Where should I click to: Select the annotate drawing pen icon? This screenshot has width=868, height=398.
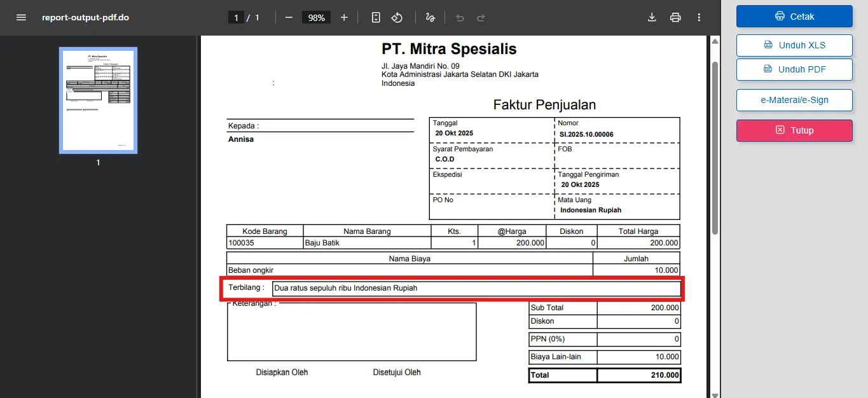430,17
